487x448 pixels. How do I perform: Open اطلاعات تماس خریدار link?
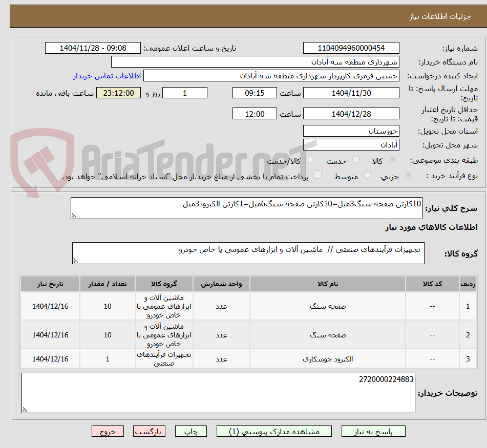(107, 76)
